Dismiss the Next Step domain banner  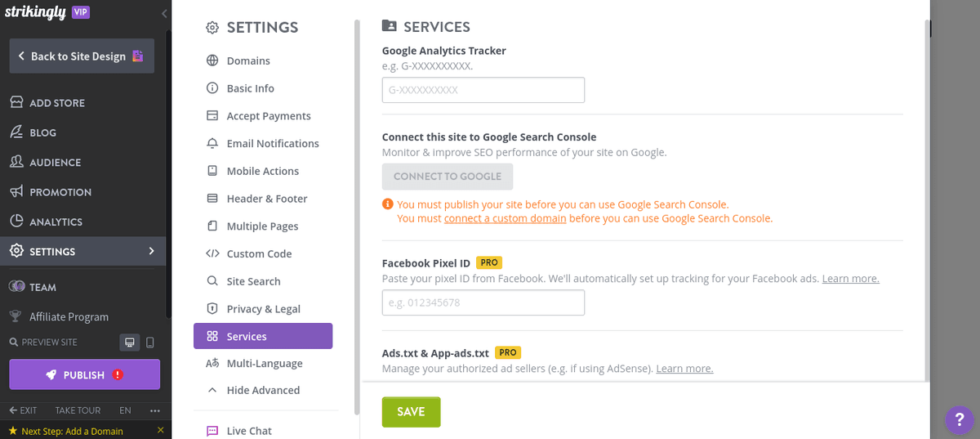tap(160, 430)
